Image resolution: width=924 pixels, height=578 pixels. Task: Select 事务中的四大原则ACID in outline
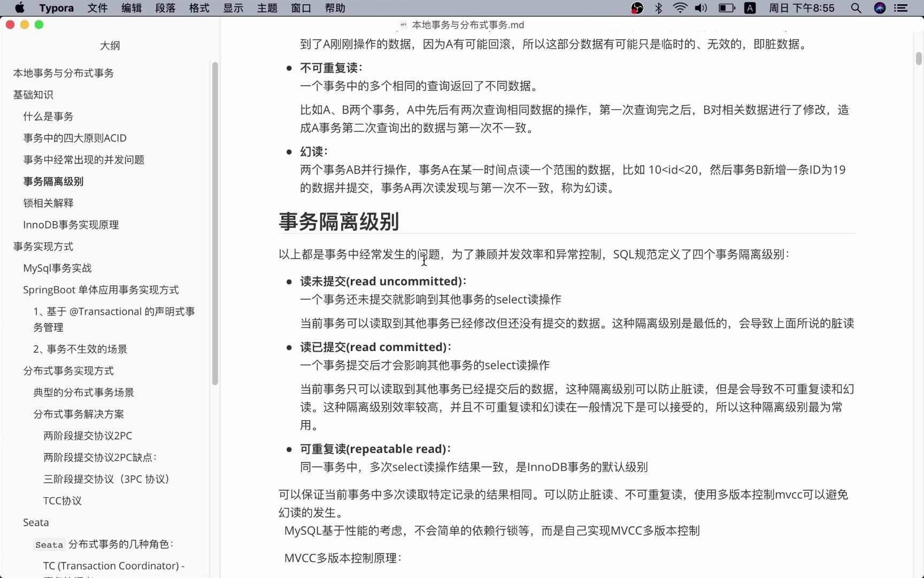75,138
